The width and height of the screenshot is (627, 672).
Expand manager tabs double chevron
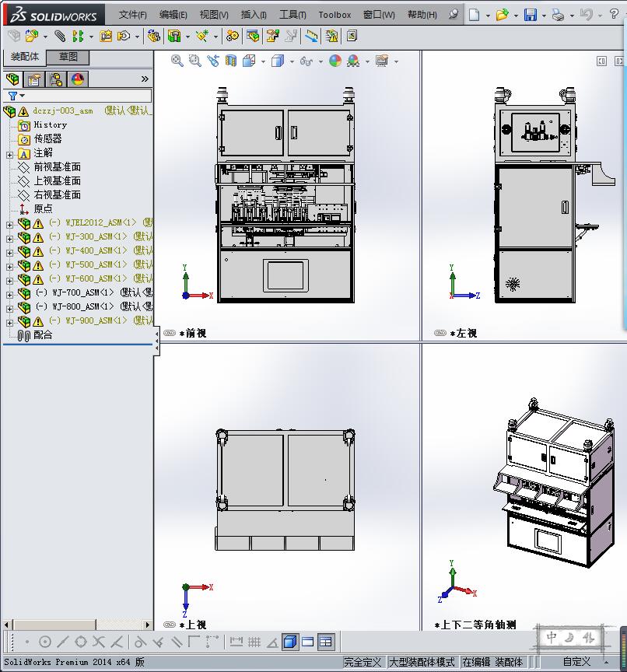pyautogui.click(x=145, y=79)
